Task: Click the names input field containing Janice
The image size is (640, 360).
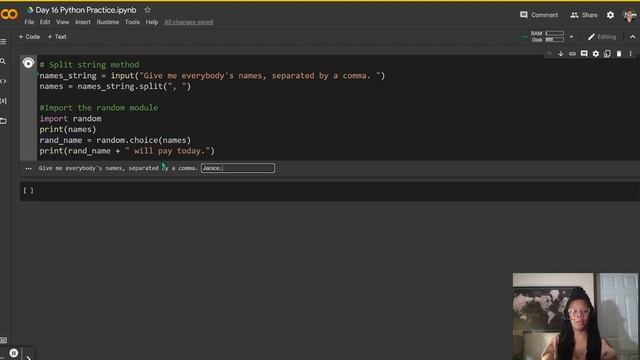Action: 238,168
